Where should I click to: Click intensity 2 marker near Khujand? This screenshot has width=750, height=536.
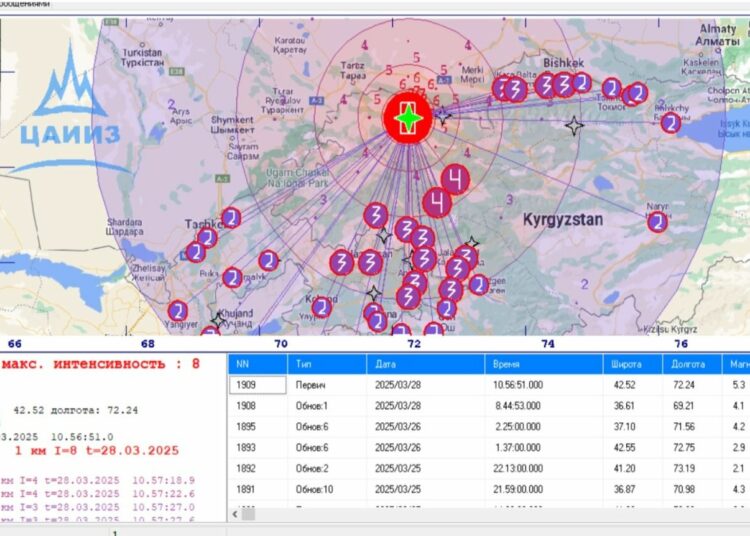click(177, 310)
